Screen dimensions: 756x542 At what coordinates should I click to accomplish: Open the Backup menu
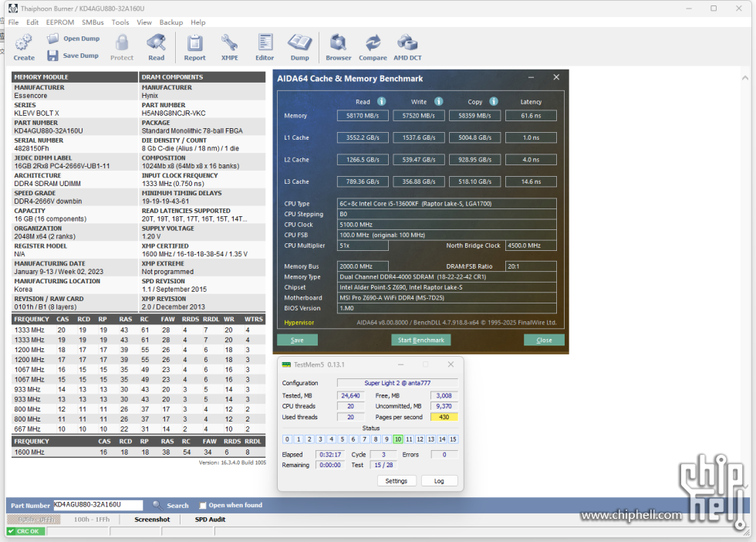tap(171, 22)
